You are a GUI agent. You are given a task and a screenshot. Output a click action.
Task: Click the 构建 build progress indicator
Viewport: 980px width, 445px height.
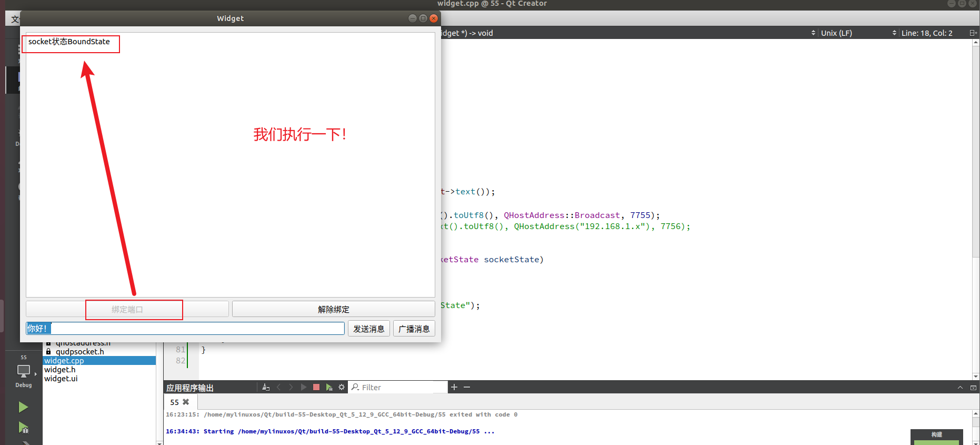(x=936, y=437)
